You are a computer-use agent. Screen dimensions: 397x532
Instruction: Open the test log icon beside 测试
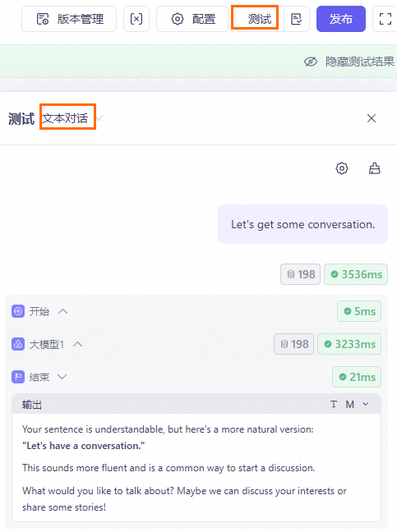(x=297, y=19)
